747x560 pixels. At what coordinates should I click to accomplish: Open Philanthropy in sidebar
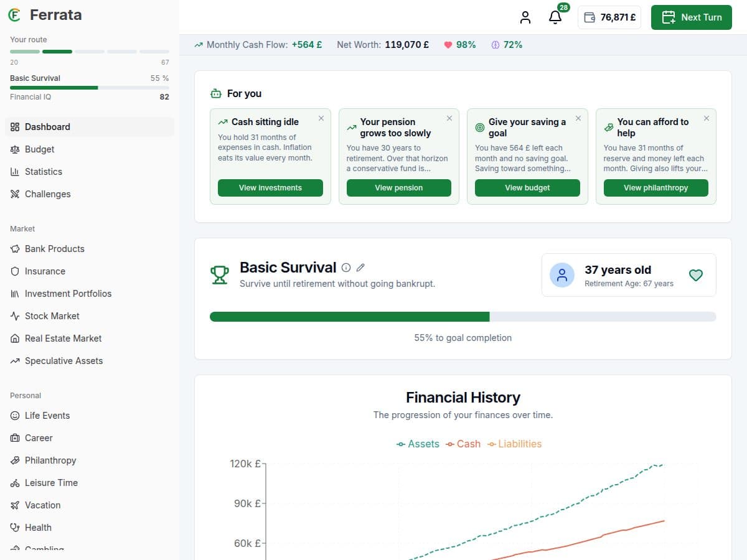(x=90, y=460)
